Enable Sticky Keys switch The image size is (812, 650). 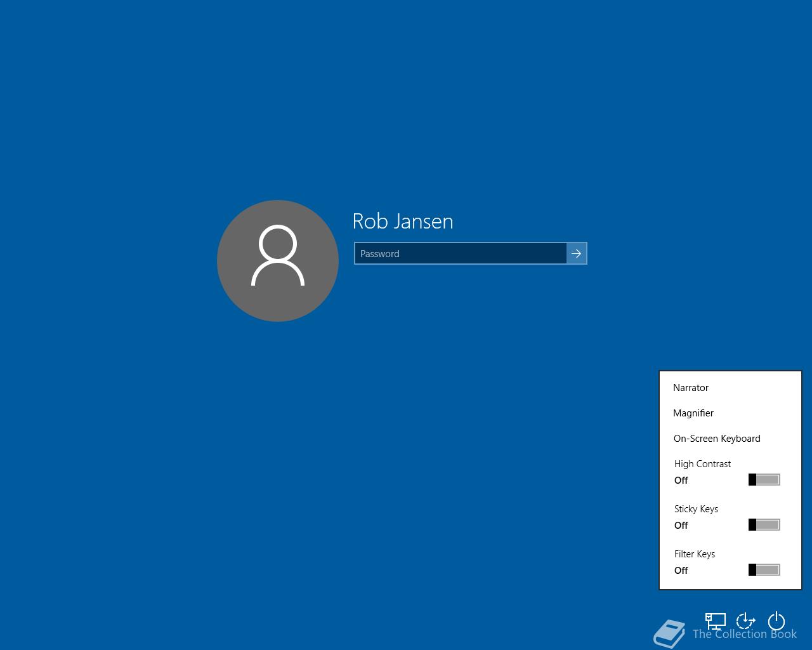(x=764, y=525)
